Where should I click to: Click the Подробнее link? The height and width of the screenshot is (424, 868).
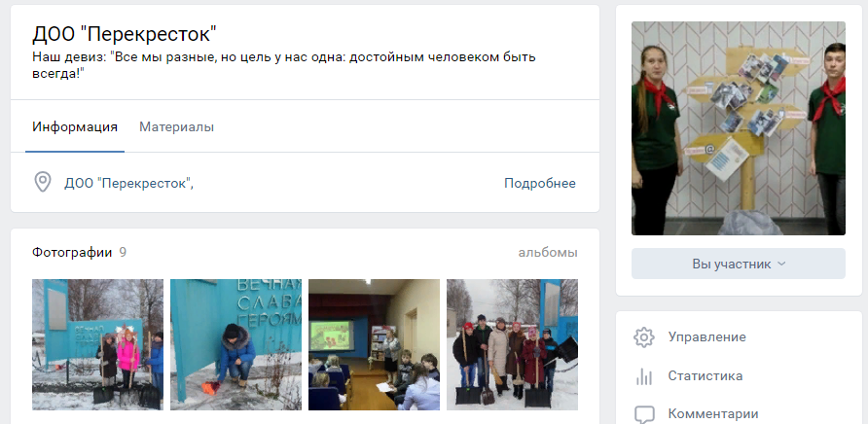(540, 183)
